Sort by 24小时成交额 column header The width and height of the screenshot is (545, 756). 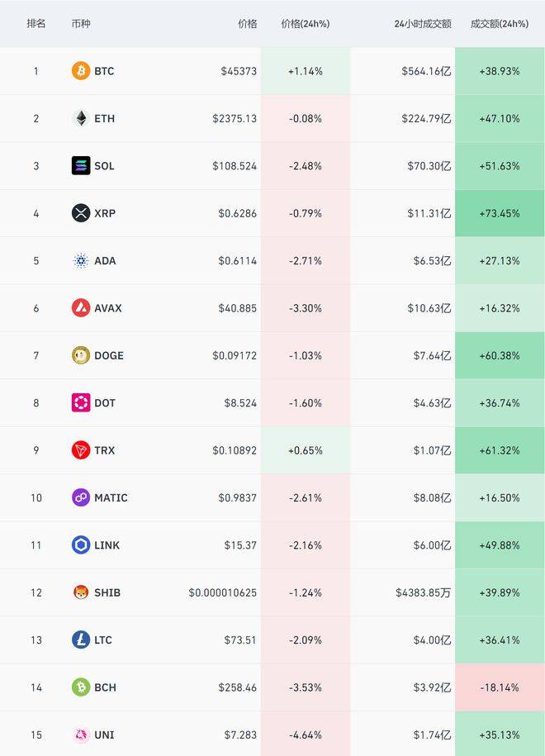423,24
